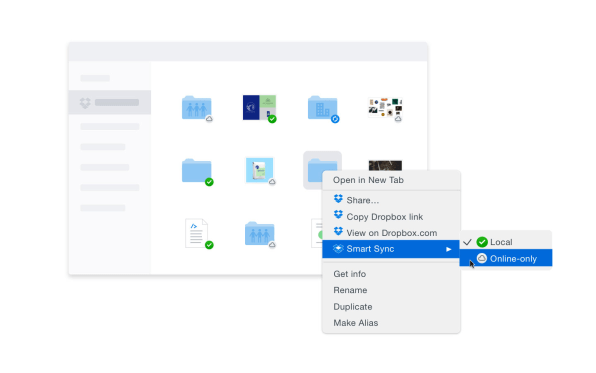Select Open in New Tab

pyautogui.click(x=368, y=180)
